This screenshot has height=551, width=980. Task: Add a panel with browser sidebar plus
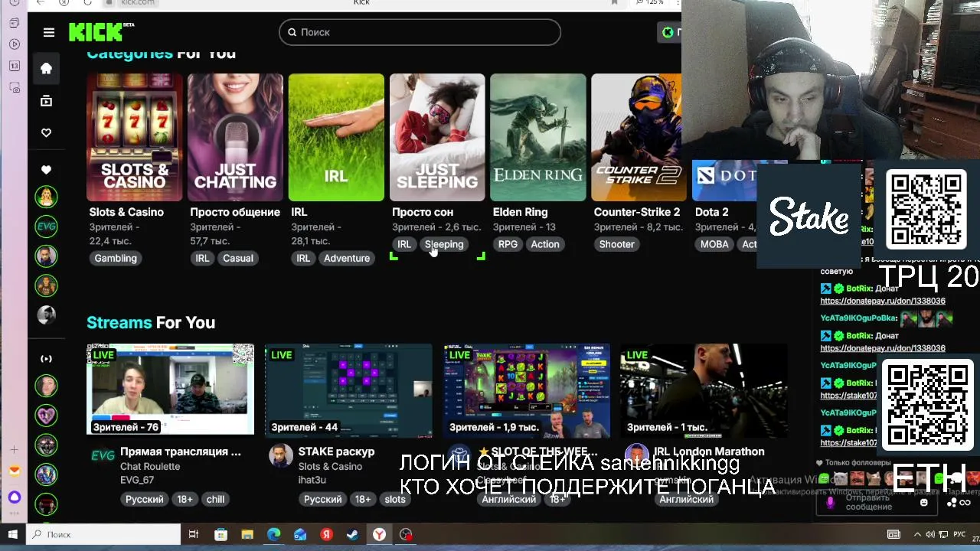tap(14, 450)
